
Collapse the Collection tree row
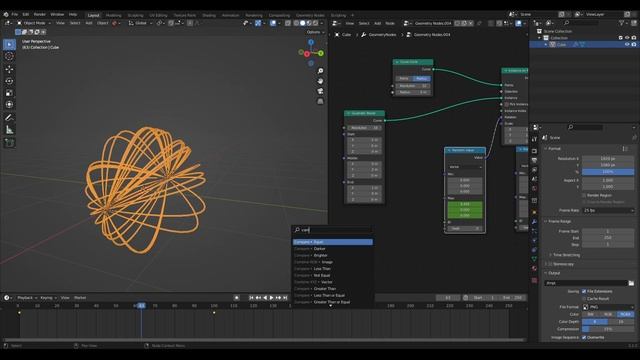tap(540, 38)
